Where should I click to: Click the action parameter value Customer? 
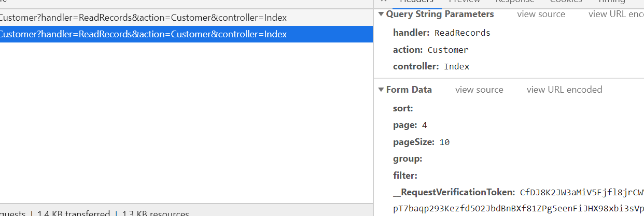point(447,50)
